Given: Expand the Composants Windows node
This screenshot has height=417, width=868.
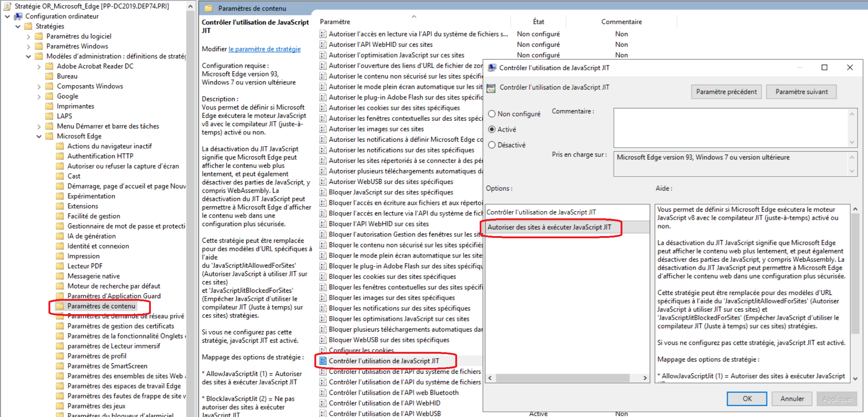Looking at the screenshot, I should click(39, 87).
